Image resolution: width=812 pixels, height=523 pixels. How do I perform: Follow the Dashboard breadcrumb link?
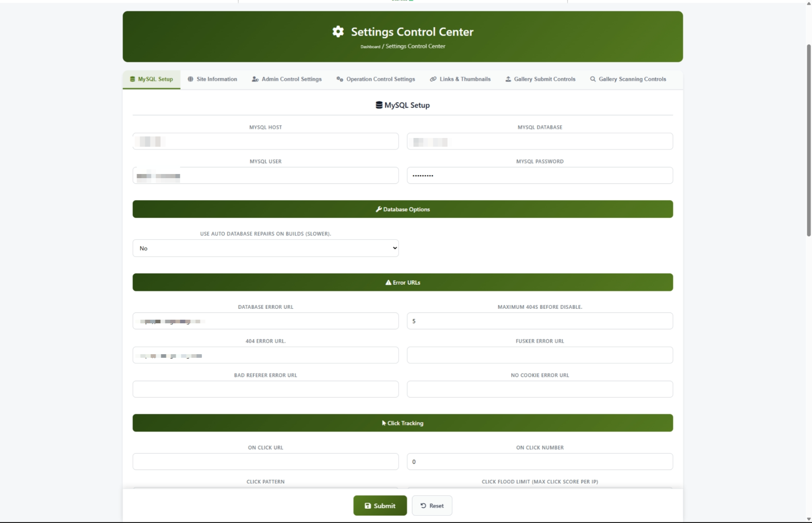click(x=370, y=47)
